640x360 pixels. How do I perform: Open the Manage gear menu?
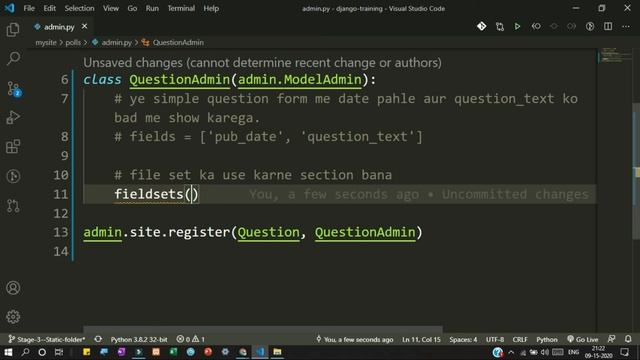click(x=13, y=317)
